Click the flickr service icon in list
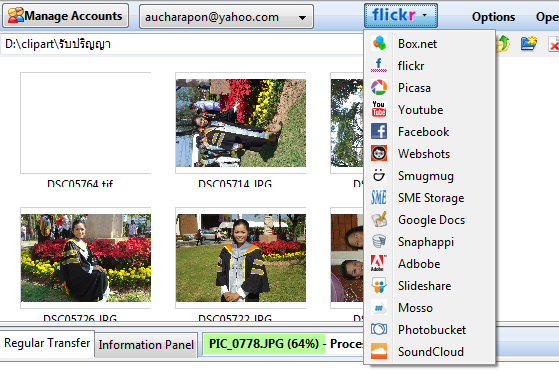The width and height of the screenshot is (559, 371). click(379, 66)
